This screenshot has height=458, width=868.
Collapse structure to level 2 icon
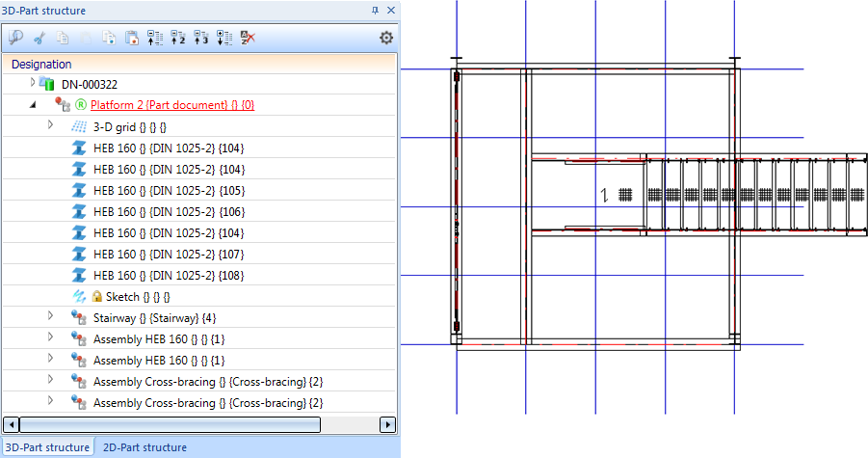[x=177, y=38]
